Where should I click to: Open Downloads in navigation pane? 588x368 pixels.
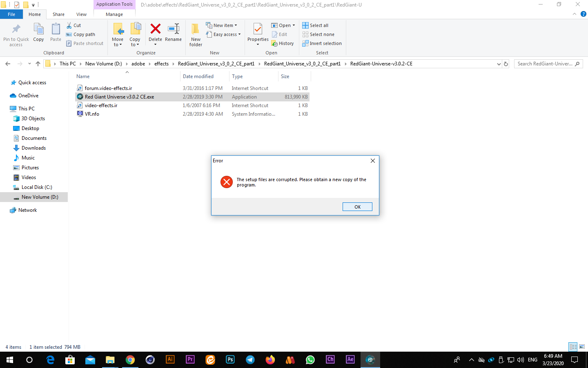tap(33, 148)
